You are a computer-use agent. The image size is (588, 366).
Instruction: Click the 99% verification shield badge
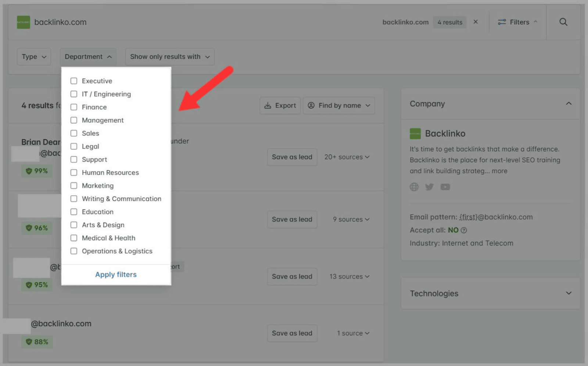point(37,171)
